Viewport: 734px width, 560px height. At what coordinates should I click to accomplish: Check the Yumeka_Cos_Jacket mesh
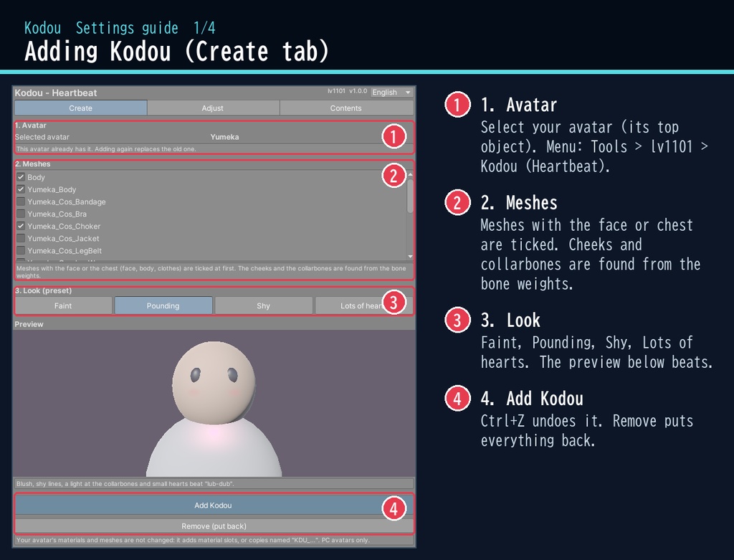click(x=21, y=238)
